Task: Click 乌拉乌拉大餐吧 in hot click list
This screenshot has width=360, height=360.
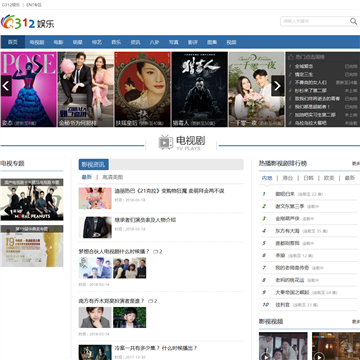Action: (311, 123)
